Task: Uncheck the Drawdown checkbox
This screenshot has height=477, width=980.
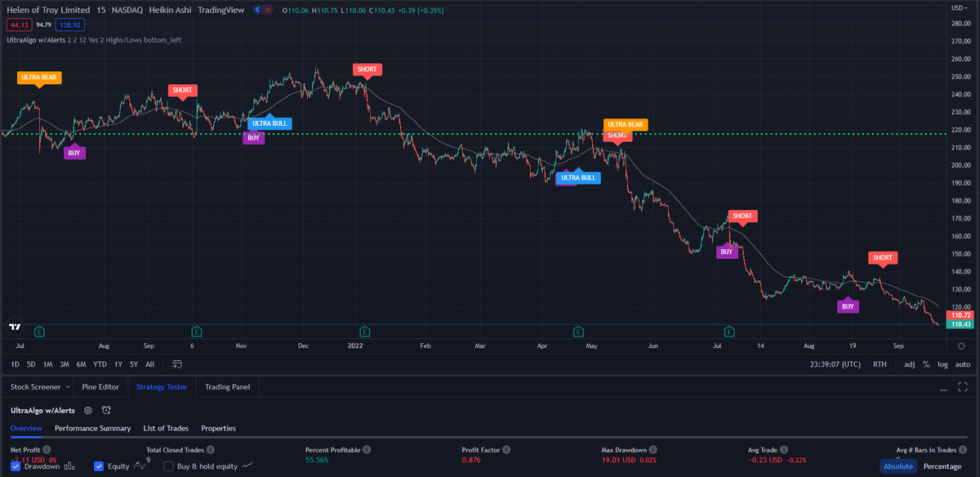Action: pos(16,466)
